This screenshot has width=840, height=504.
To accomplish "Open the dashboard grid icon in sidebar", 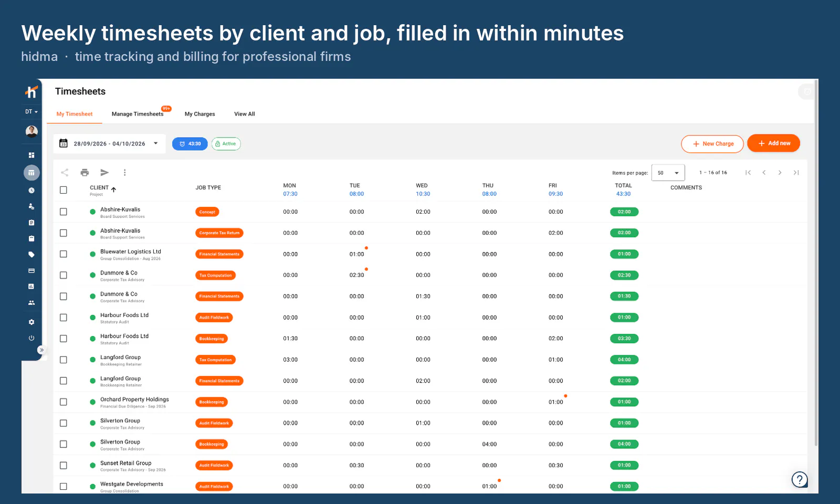I will point(31,155).
